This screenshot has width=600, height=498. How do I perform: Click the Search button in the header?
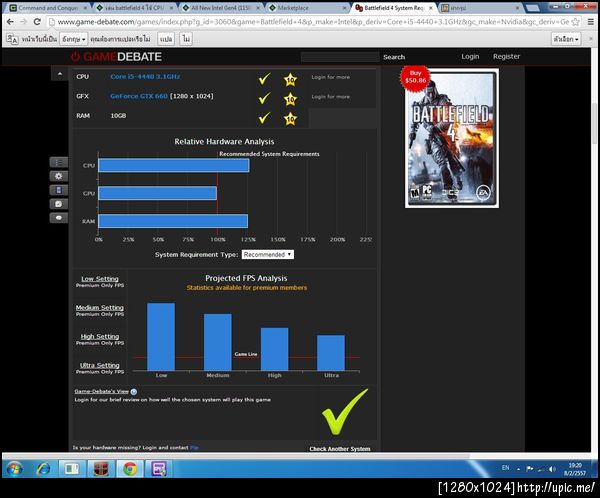(x=394, y=57)
